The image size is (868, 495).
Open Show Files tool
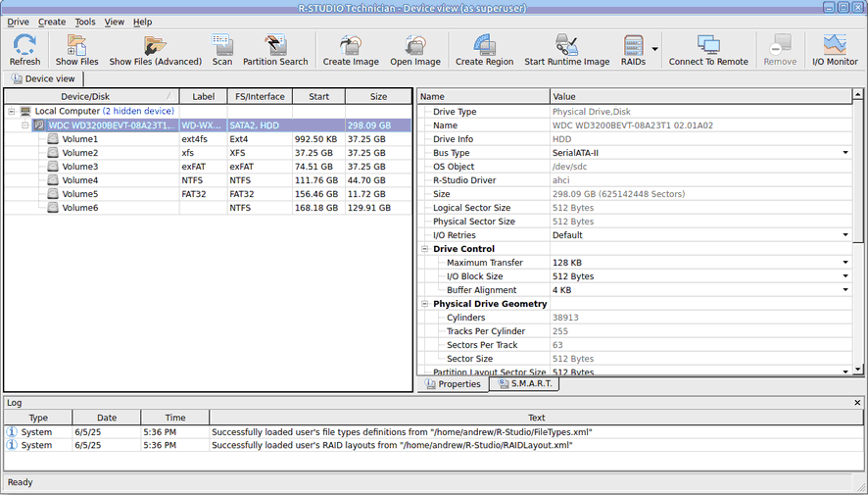[x=76, y=49]
